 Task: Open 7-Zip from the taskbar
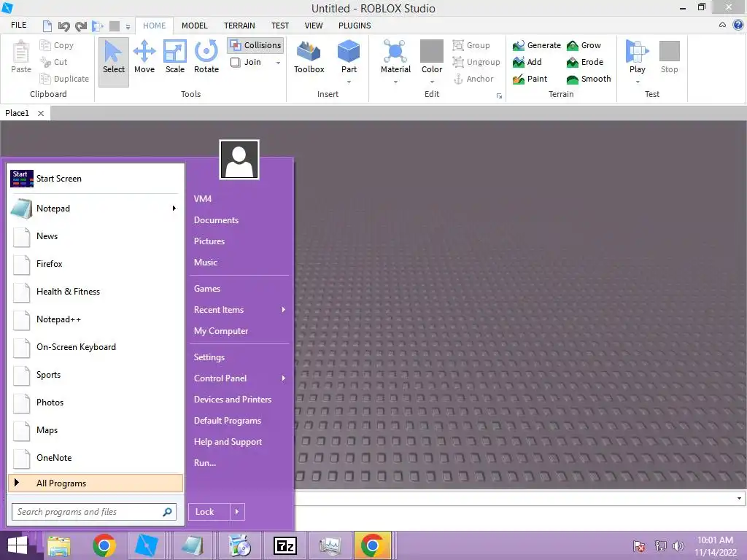pos(285,545)
